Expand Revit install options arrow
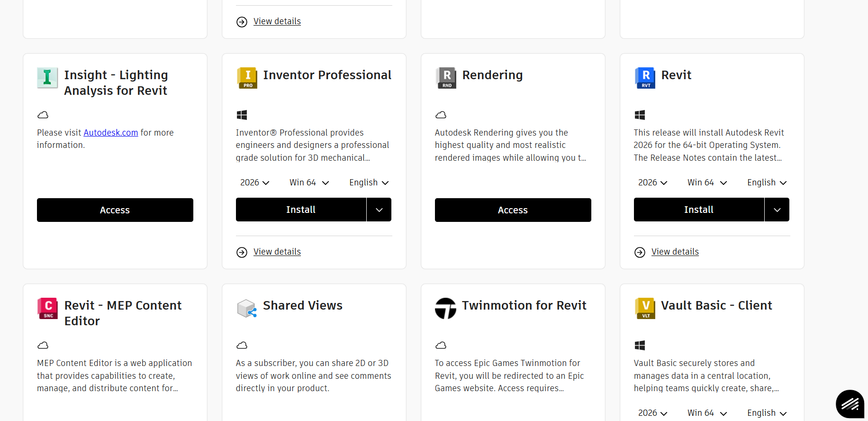 (x=777, y=210)
